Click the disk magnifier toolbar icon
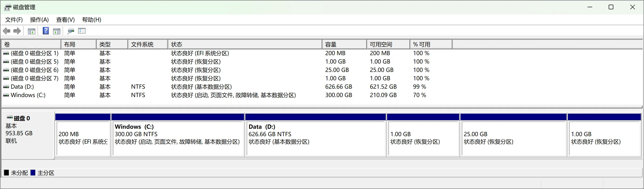Viewport: 644px width, 189px height. point(71,31)
